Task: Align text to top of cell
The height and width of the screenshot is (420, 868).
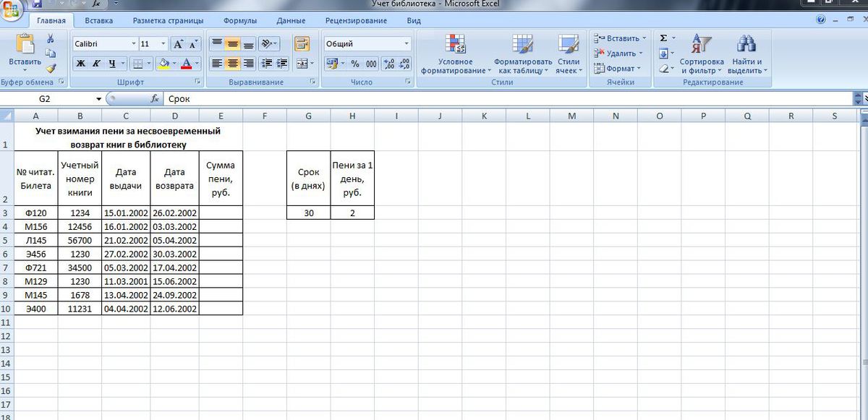Action: [216, 44]
